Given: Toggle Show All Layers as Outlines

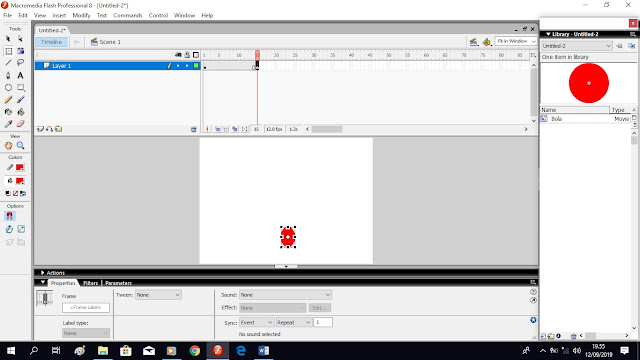Looking at the screenshot, I should coord(196,55).
